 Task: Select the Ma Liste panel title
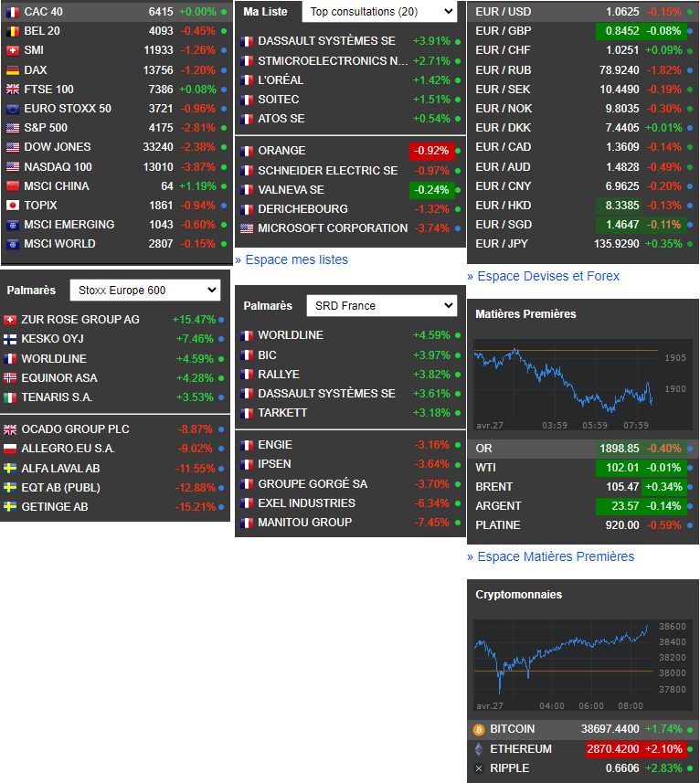[265, 12]
